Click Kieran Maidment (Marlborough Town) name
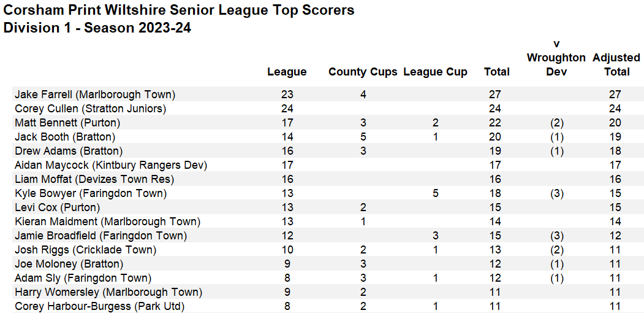644x313 pixels. tap(107, 222)
